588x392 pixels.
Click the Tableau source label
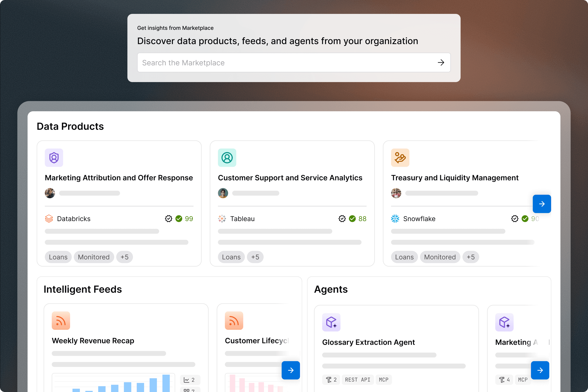[243, 219]
